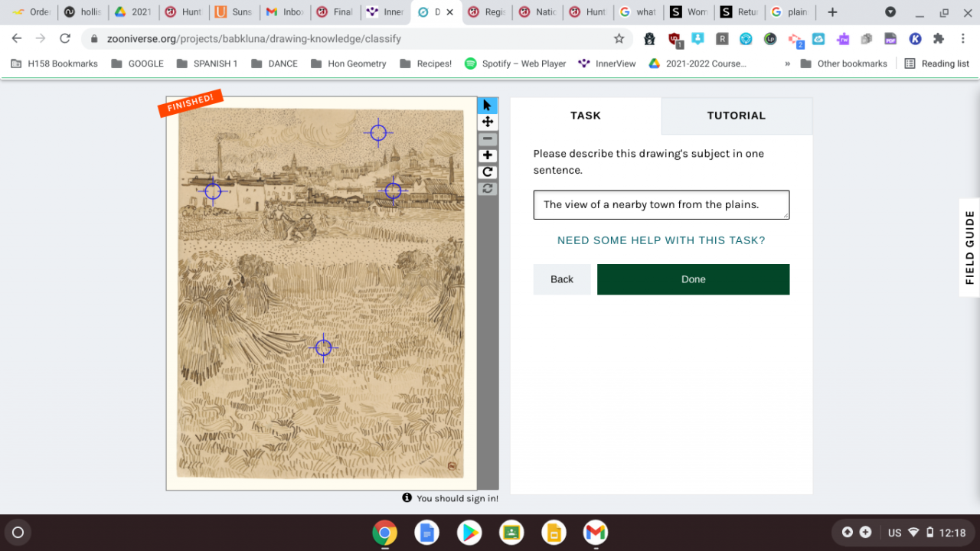
Task: Open the system tray showing 12:18
Action: [x=926, y=533]
